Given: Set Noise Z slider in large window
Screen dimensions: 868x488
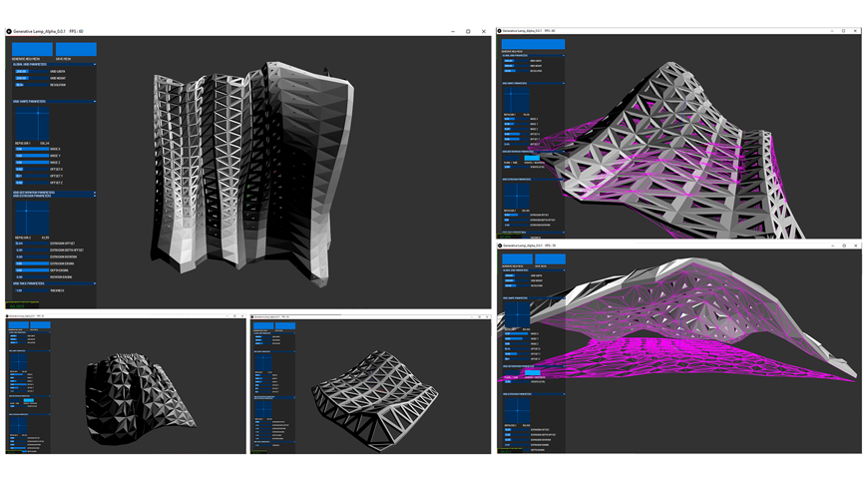Looking at the screenshot, I should (x=32, y=163).
